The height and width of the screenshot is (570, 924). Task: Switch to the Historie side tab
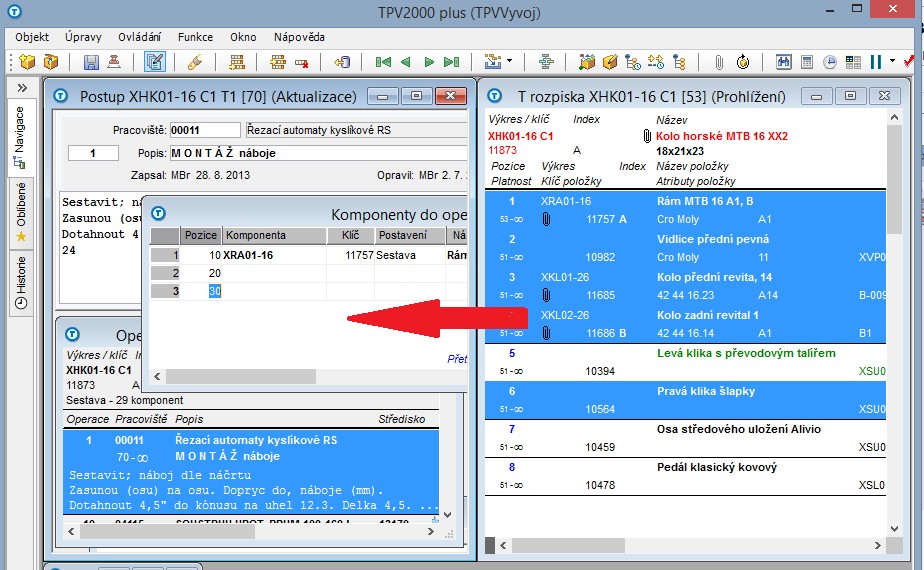pyautogui.click(x=21, y=282)
